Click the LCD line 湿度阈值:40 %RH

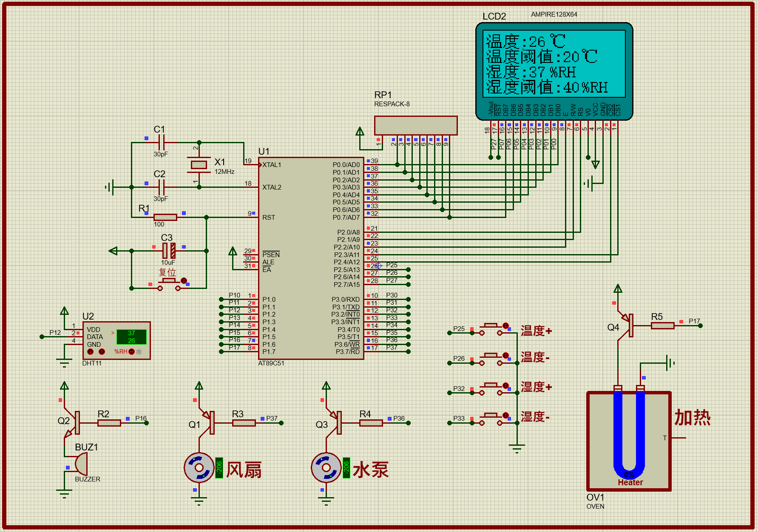547,87
